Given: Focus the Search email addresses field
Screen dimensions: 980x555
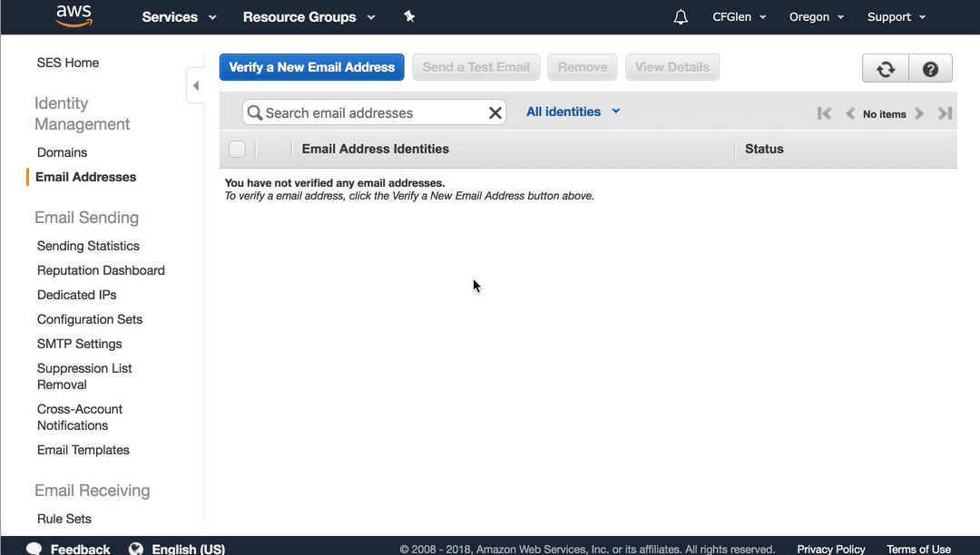Looking at the screenshot, I should coord(374,113).
